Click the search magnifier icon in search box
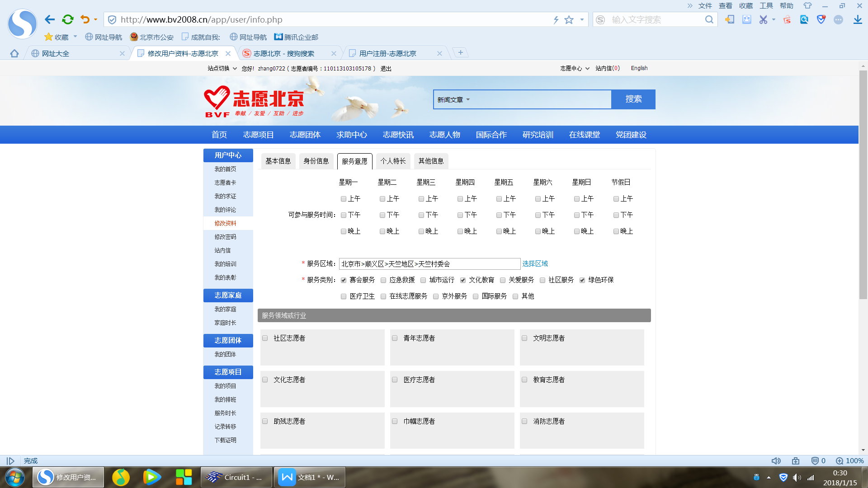This screenshot has height=488, width=868. click(709, 19)
